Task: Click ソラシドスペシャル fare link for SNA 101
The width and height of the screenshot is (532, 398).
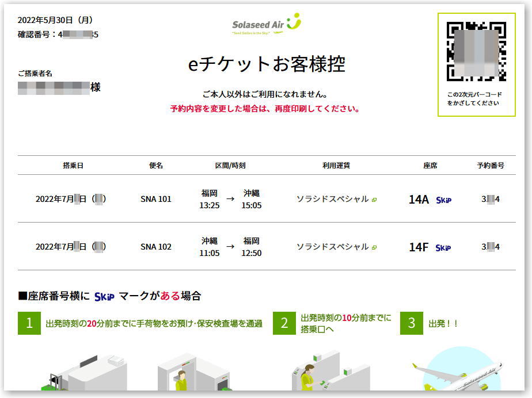Action: [333, 199]
